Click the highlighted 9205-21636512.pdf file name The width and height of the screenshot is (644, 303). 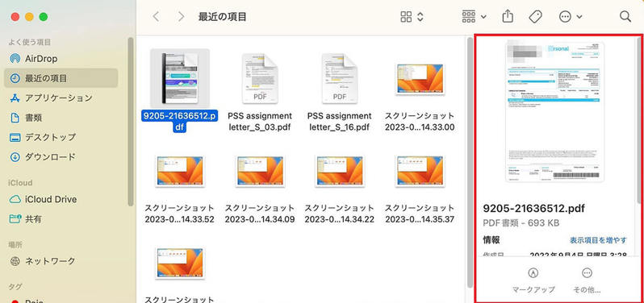pyautogui.click(x=180, y=122)
